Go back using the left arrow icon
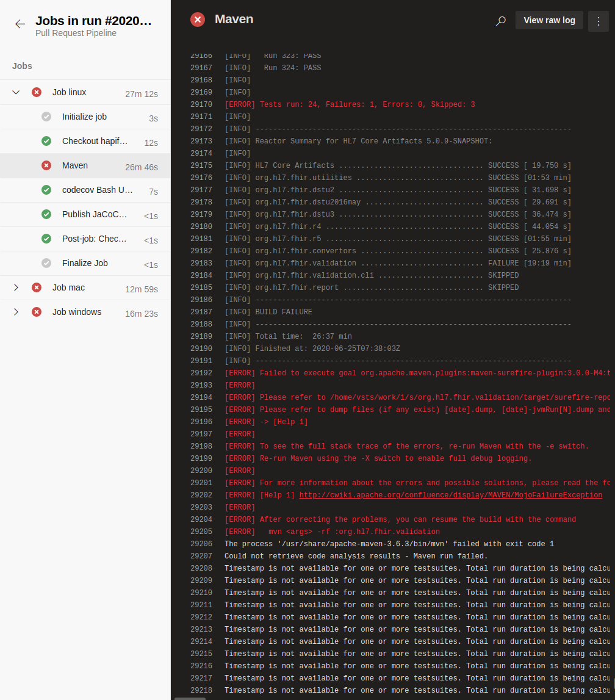 pos(20,24)
